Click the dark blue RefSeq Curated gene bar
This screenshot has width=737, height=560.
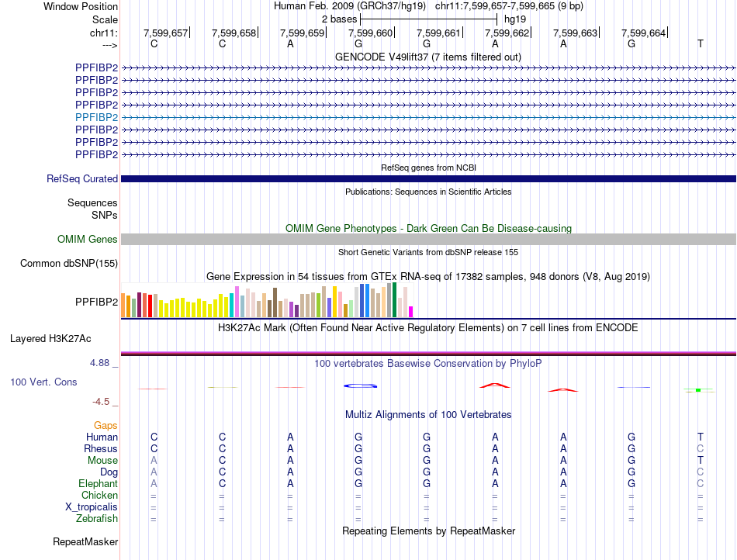[428, 178]
